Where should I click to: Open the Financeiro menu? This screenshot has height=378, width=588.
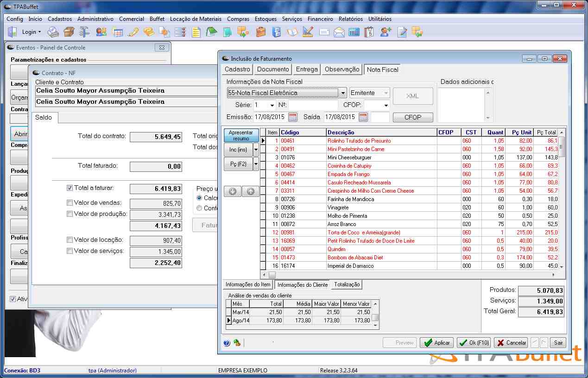pyautogui.click(x=320, y=19)
